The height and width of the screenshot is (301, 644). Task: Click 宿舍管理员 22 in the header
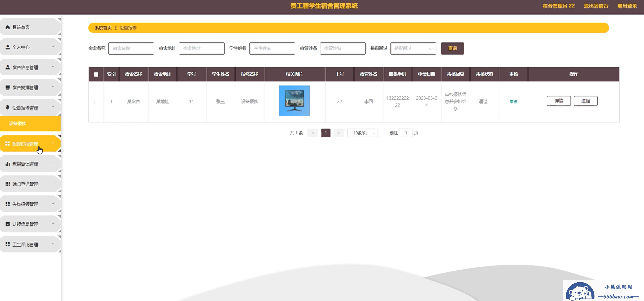pos(559,6)
